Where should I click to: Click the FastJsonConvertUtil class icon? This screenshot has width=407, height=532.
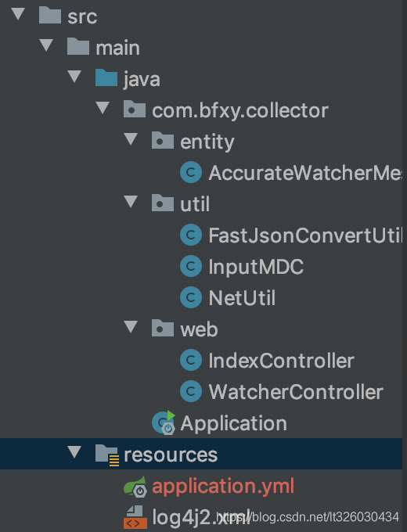(x=191, y=235)
